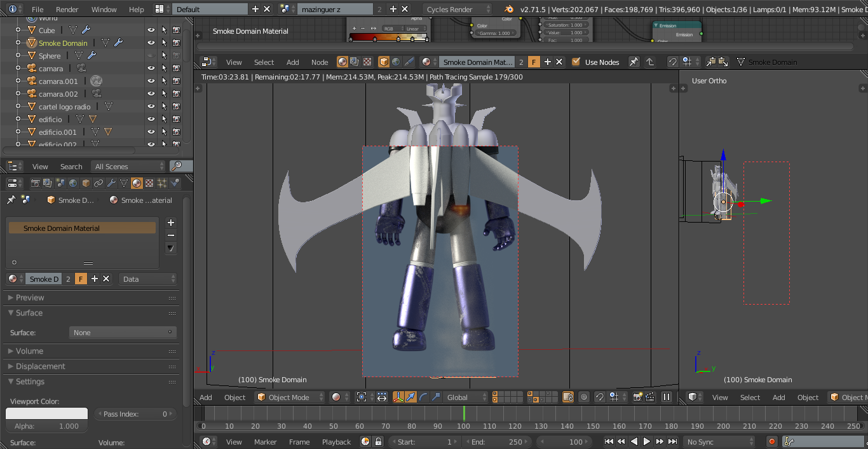Open the Render menu in top bar
This screenshot has width=868, height=449.
(67, 10)
